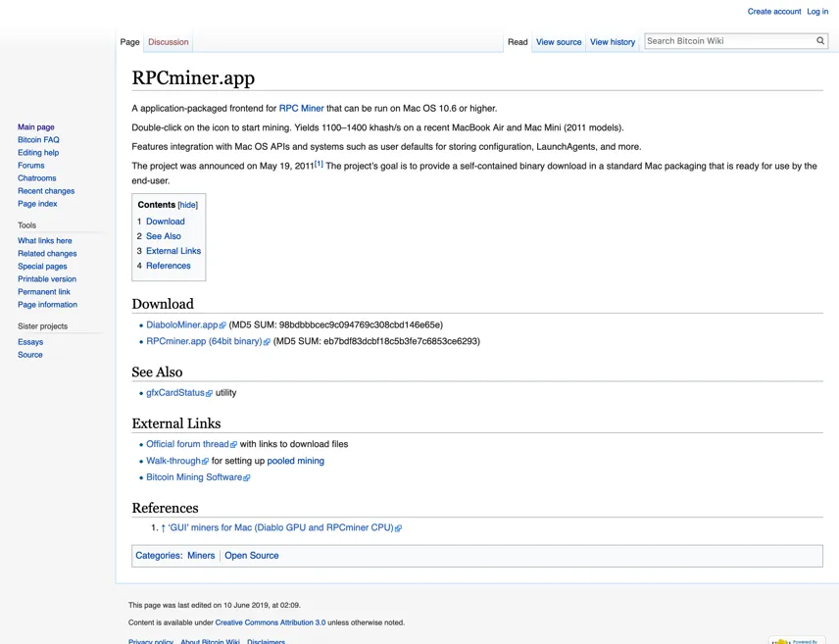Open Source sister project link
This screenshot has height=644, width=839.
point(30,355)
